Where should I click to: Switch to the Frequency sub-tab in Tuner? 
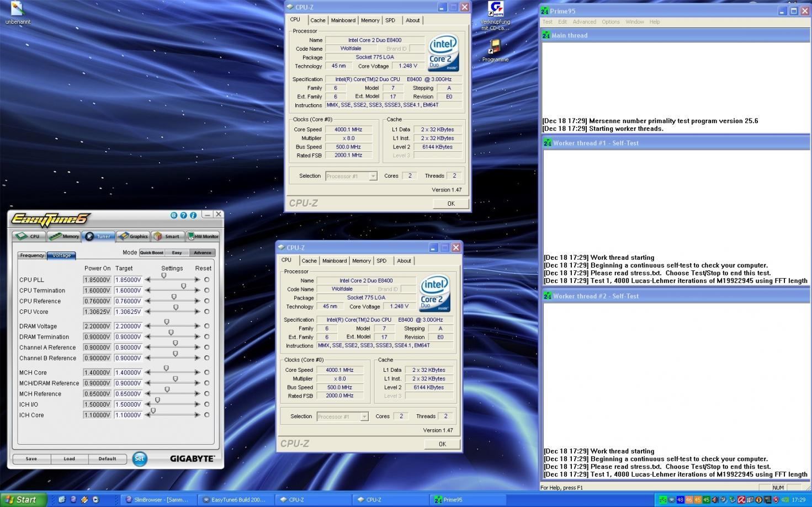pyautogui.click(x=32, y=255)
